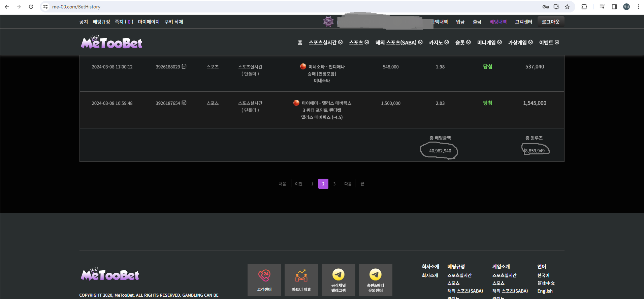Click the MeTooBet logo in the header
The height and width of the screenshot is (299, 644).
click(111, 43)
